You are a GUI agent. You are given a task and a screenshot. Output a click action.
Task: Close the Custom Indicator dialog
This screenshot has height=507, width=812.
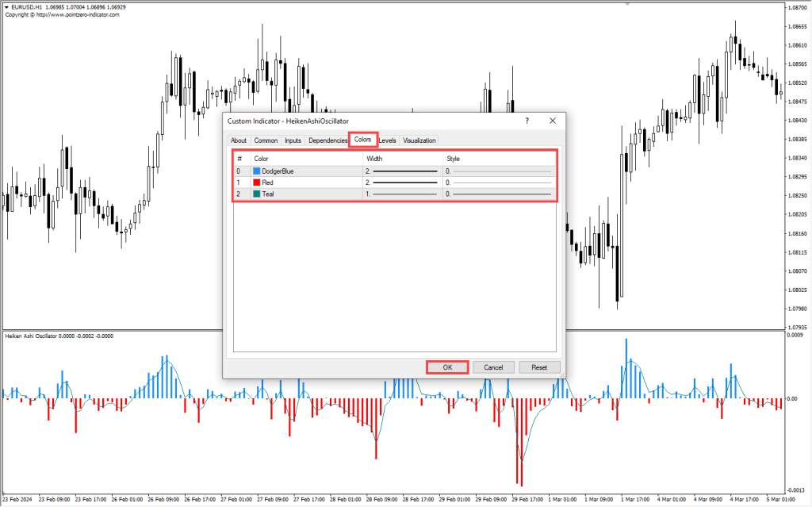(x=553, y=121)
